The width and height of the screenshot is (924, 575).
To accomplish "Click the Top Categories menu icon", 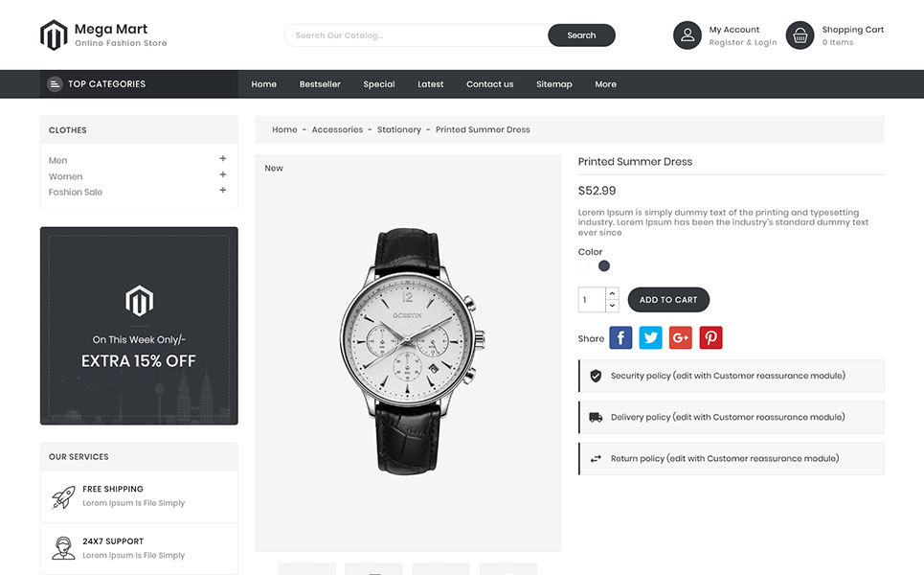I will pos(55,84).
